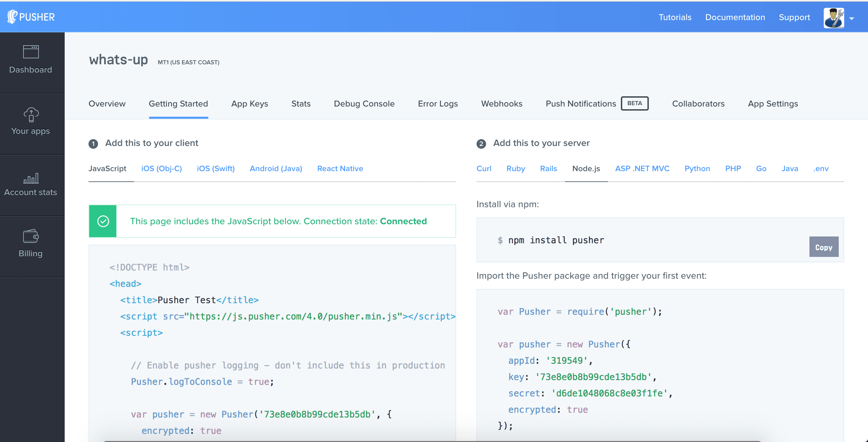Show Python server code
The image size is (868, 442).
pos(697,168)
